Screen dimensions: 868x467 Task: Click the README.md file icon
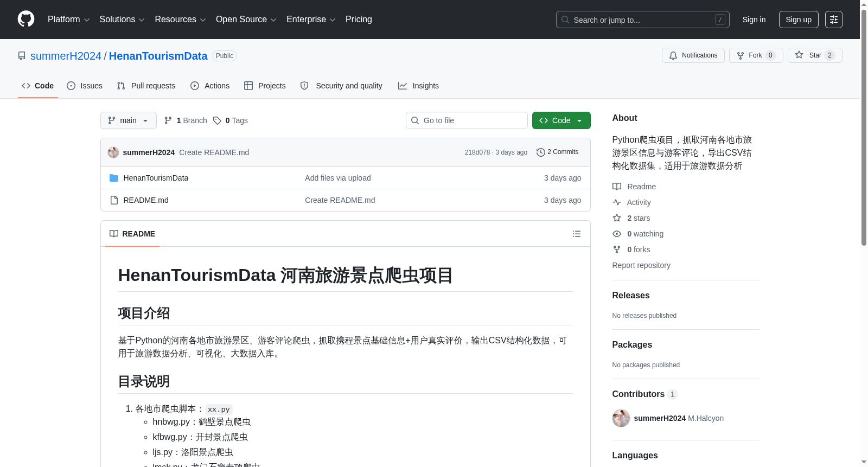tap(114, 200)
